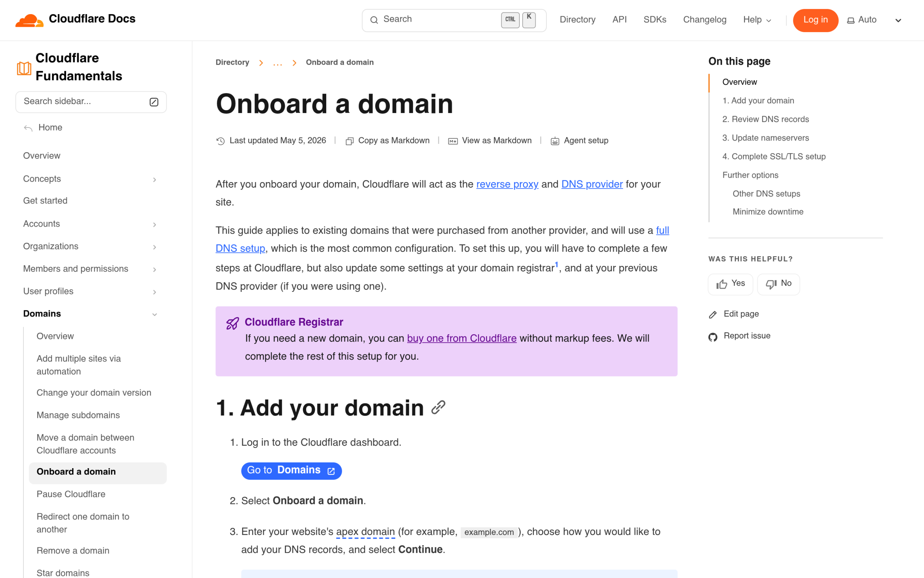
Task: Click the GitHub icon next to Report issue
Action: [x=713, y=337]
